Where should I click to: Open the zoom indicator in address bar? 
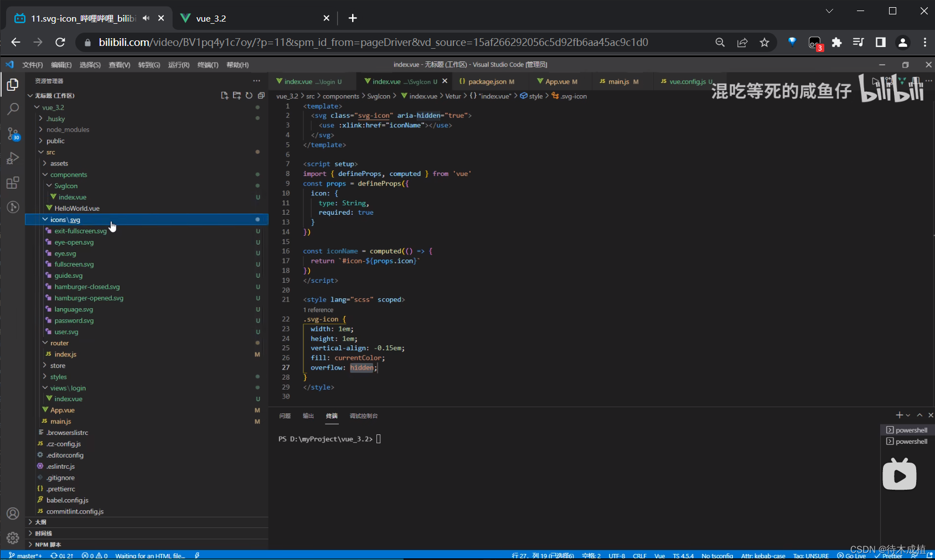[720, 42]
